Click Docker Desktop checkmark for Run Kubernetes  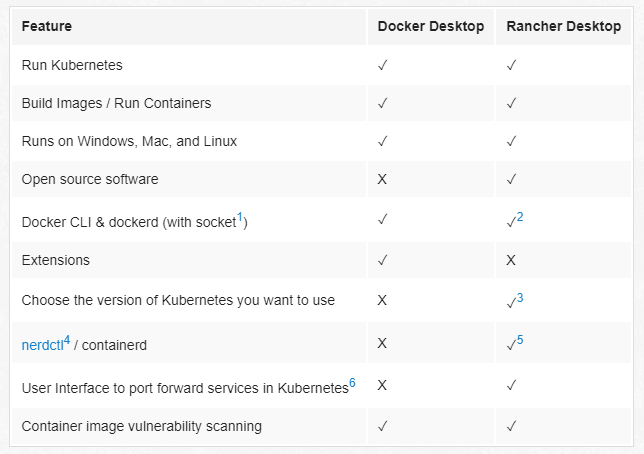click(x=382, y=65)
